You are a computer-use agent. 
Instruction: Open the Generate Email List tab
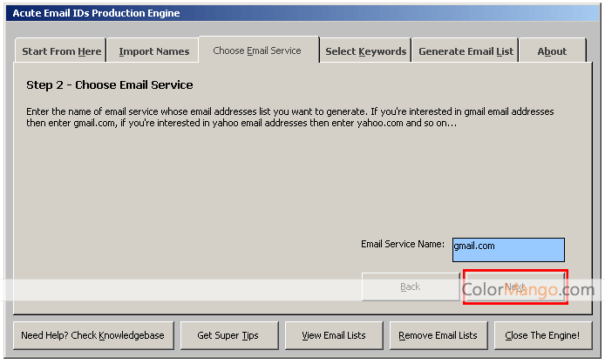coord(466,51)
